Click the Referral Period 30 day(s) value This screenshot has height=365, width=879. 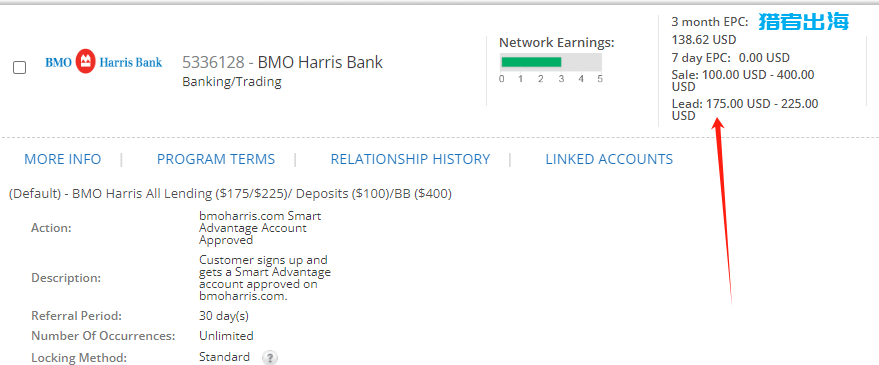(224, 316)
